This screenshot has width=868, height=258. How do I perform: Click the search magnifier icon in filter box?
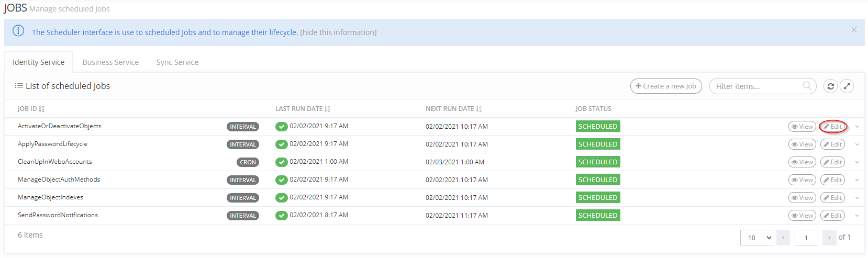tap(807, 86)
